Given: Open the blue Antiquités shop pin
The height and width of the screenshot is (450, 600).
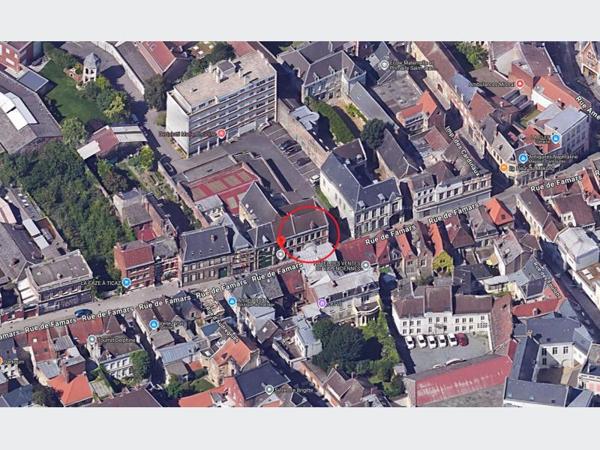Looking at the screenshot, I should (523, 158).
